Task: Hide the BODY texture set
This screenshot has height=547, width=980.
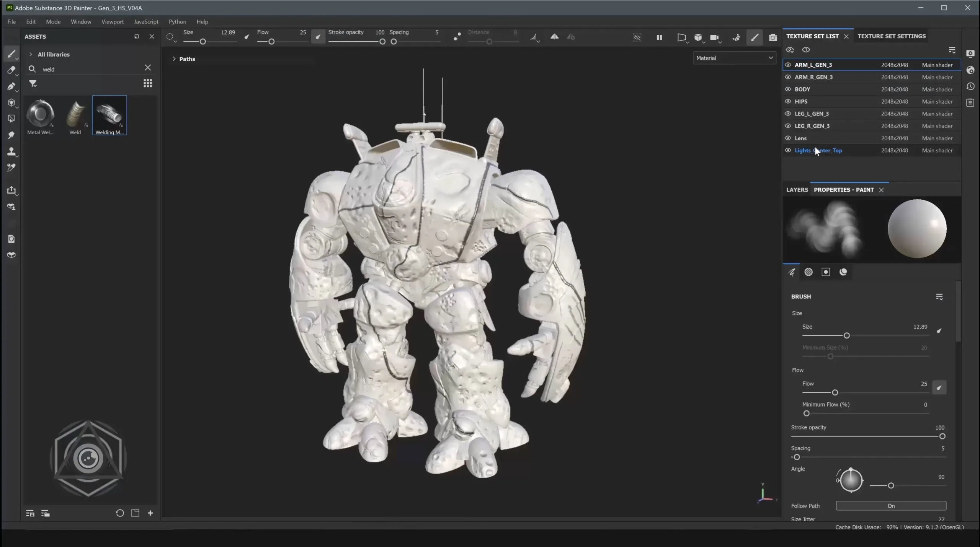Action: [x=788, y=89]
